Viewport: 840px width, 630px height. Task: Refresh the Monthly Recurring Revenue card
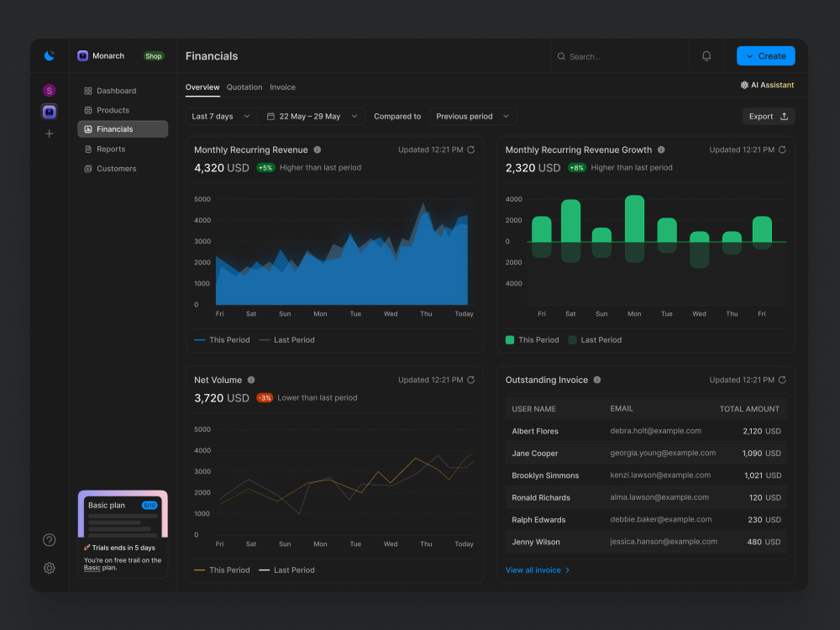471,150
